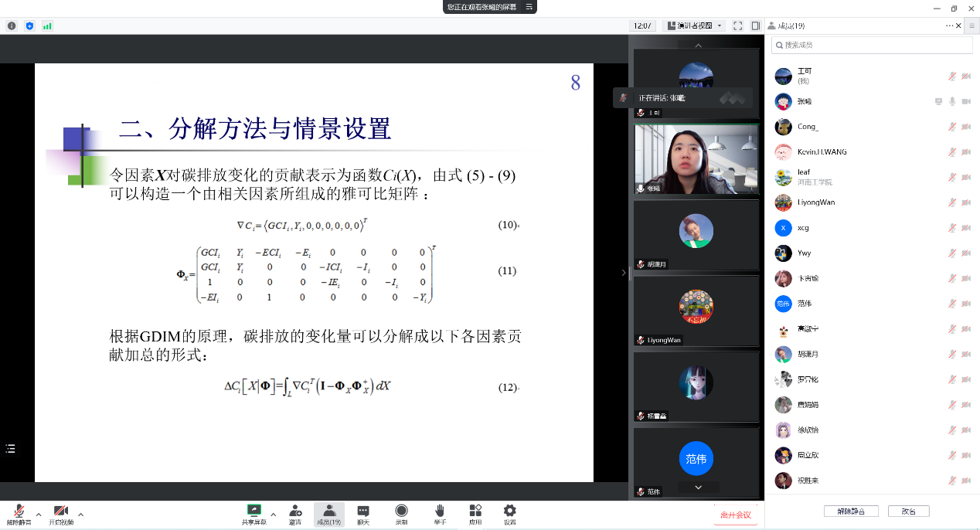Click the blue security shield icon

click(x=29, y=25)
